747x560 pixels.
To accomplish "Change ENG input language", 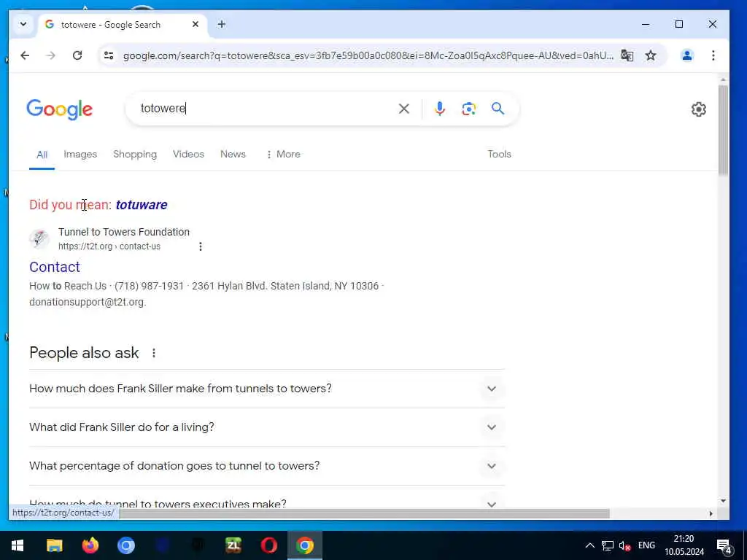I will pos(646,545).
